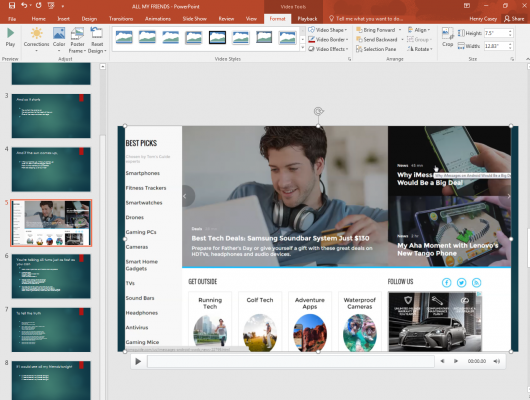Click the Save icon in title bar
This screenshot has height=400, width=530.
pos(12,5)
